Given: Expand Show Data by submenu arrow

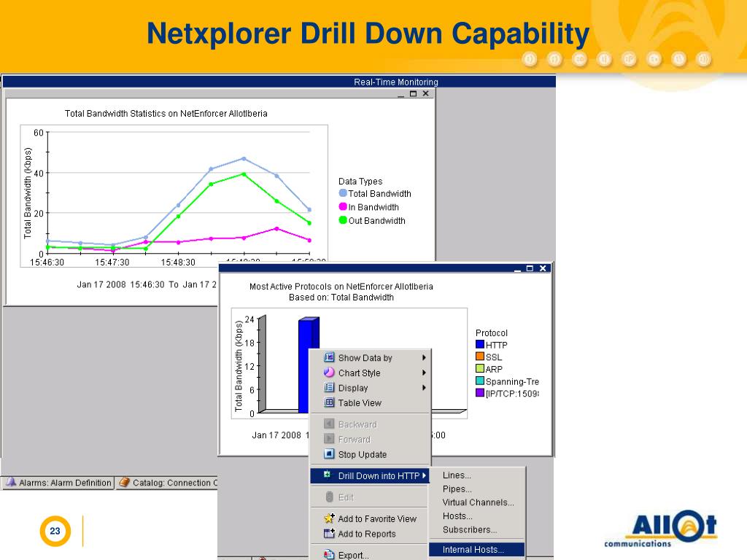Looking at the screenshot, I should [424, 357].
